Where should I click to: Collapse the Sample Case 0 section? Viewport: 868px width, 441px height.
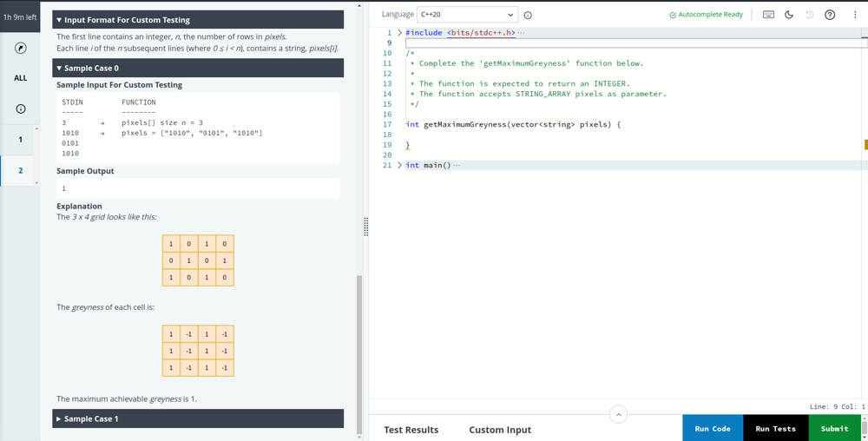pos(198,68)
